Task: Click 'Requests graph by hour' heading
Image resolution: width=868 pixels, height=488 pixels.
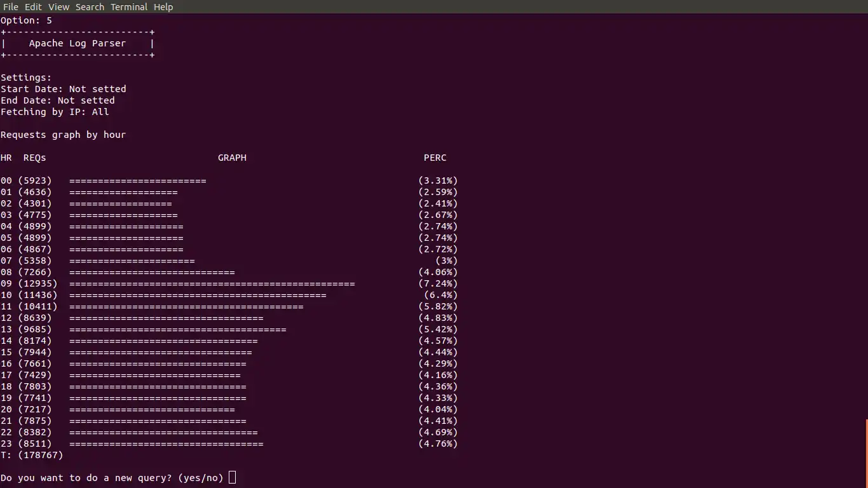Action: (64, 135)
